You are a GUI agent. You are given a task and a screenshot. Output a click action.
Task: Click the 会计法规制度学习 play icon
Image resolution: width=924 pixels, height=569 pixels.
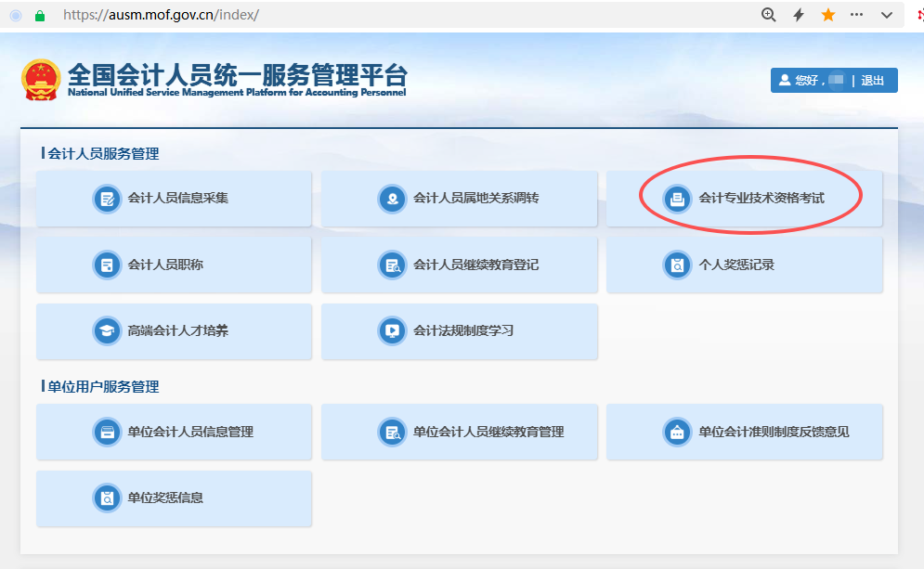[392, 331]
